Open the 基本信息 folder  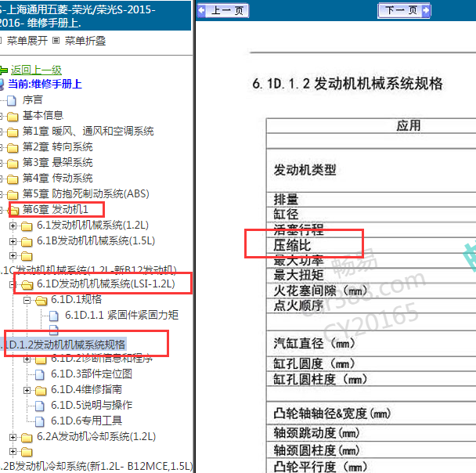(x=43, y=115)
